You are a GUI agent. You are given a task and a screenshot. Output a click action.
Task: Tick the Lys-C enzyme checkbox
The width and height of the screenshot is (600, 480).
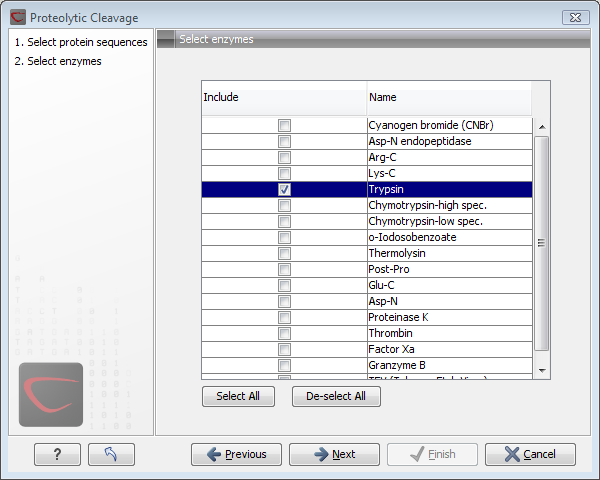285,173
